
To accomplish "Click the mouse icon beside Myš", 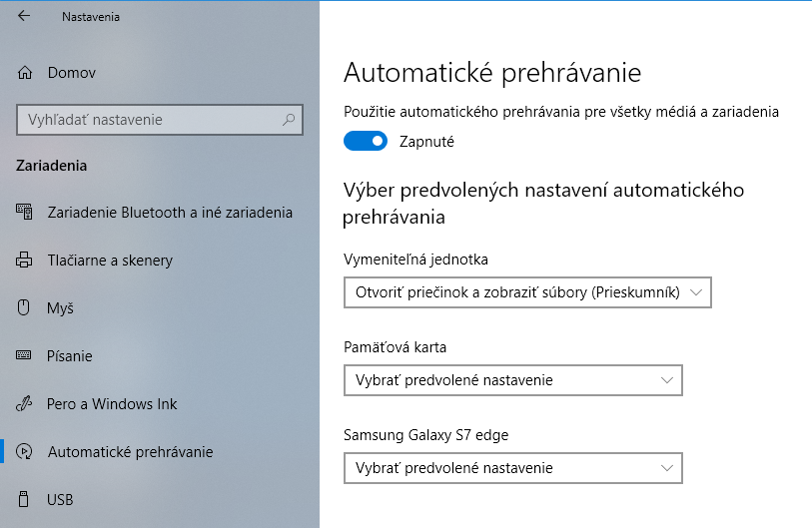I will [25, 308].
